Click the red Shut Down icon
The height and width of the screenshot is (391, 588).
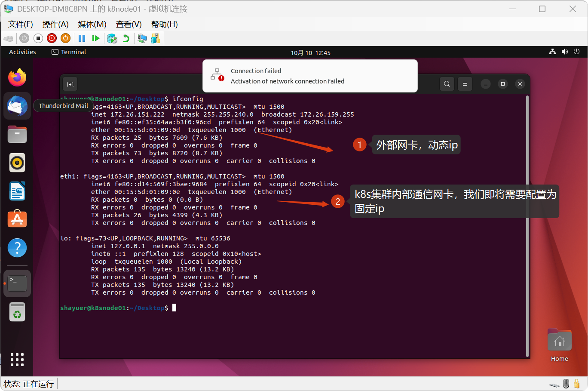pyautogui.click(x=52, y=38)
